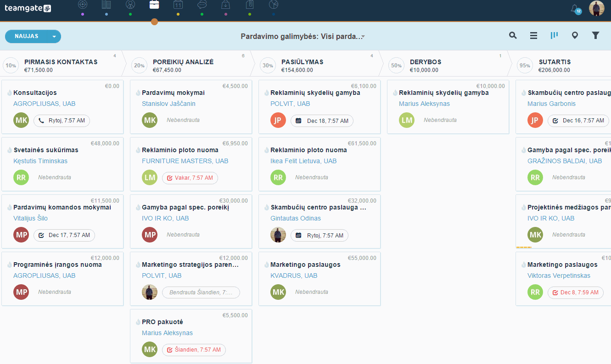Open the user profile avatar menu

click(x=597, y=8)
